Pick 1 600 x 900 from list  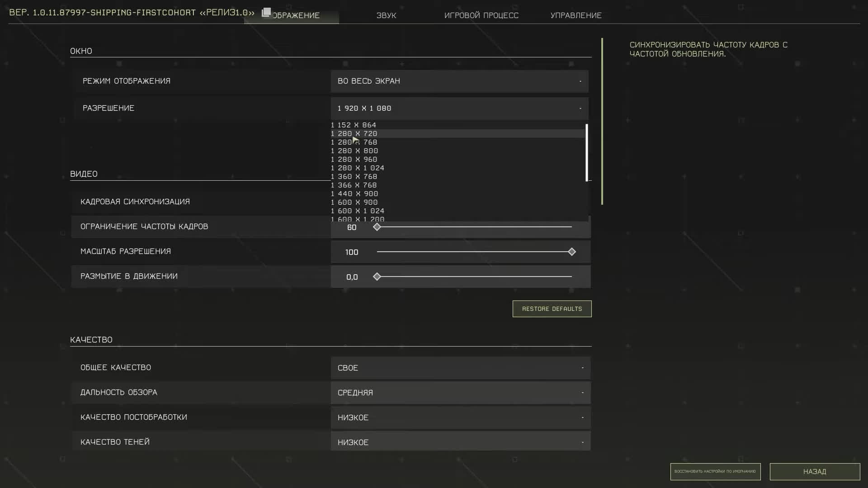click(x=354, y=202)
